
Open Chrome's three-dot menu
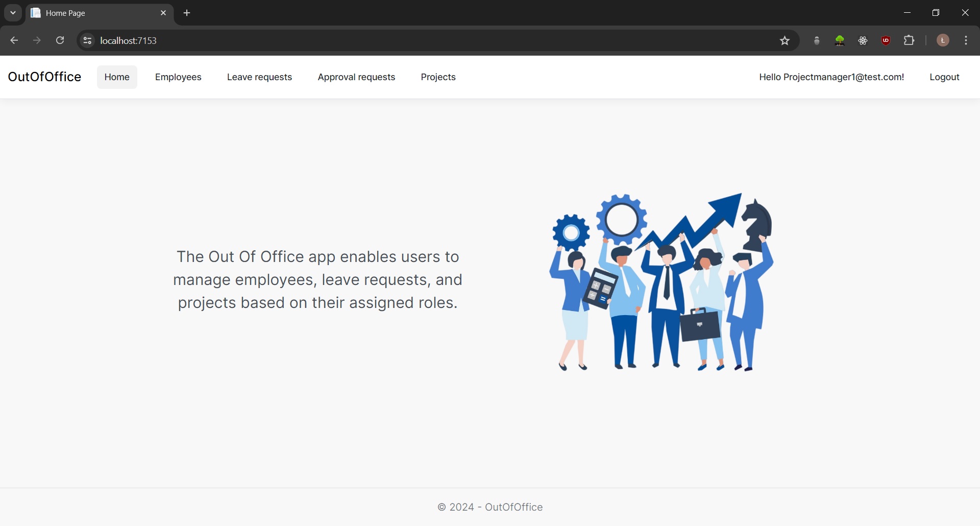pyautogui.click(x=966, y=40)
